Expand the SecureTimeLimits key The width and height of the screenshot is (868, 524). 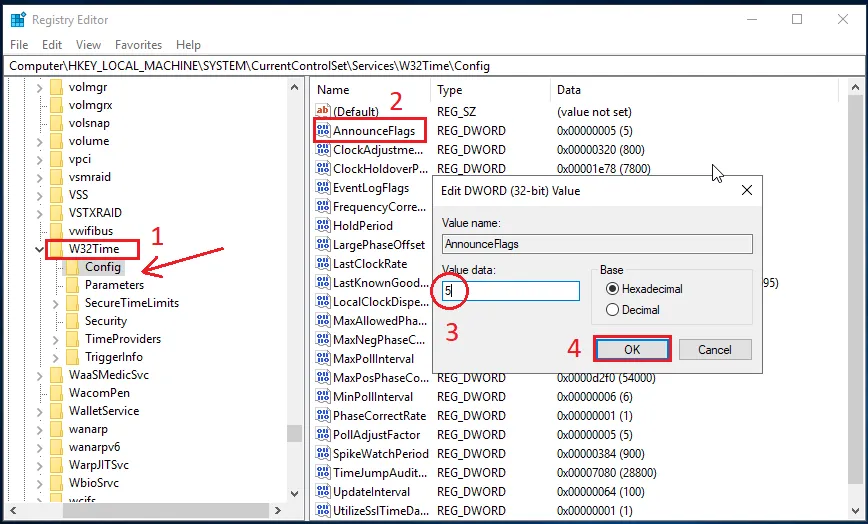coord(55,303)
